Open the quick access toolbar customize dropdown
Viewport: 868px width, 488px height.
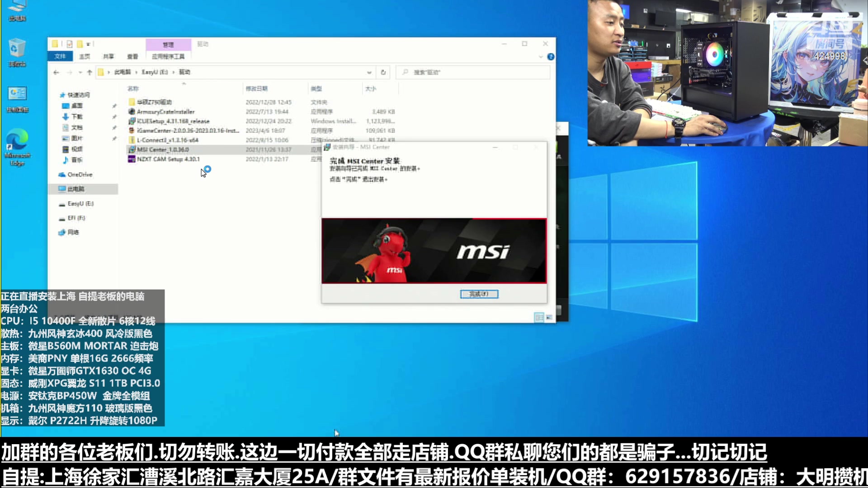pyautogui.click(x=89, y=44)
